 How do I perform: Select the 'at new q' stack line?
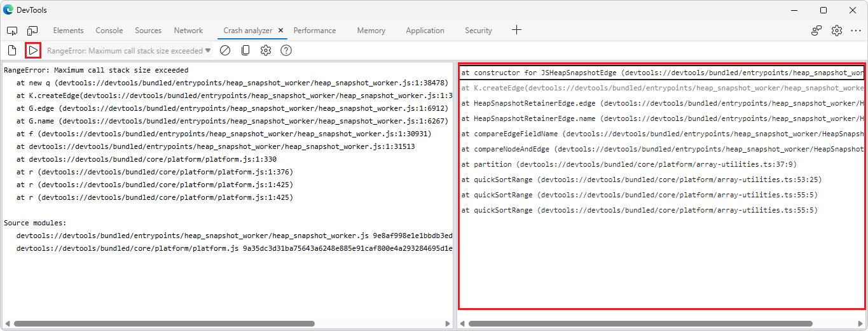233,83
